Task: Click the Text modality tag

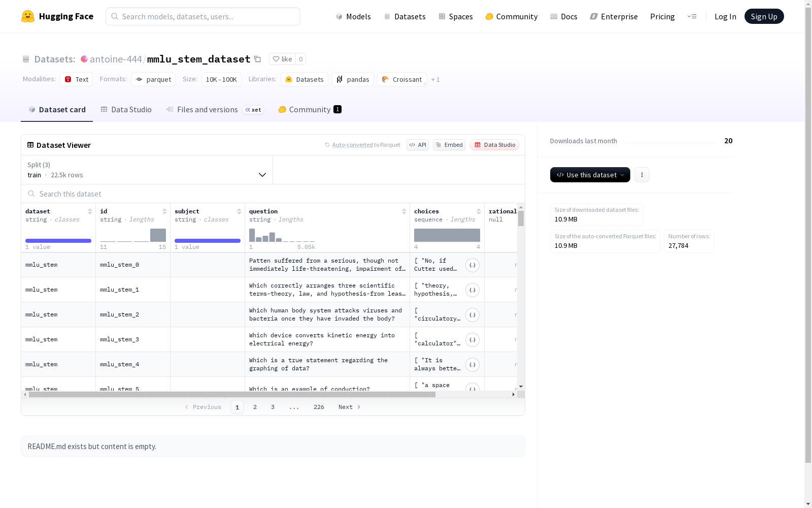Action: pyautogui.click(x=77, y=79)
